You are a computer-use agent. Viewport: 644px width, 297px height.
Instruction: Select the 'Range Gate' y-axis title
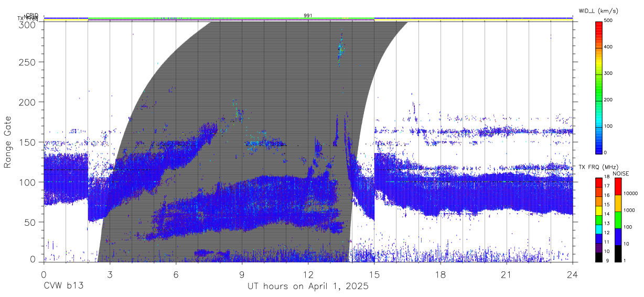click(8, 142)
